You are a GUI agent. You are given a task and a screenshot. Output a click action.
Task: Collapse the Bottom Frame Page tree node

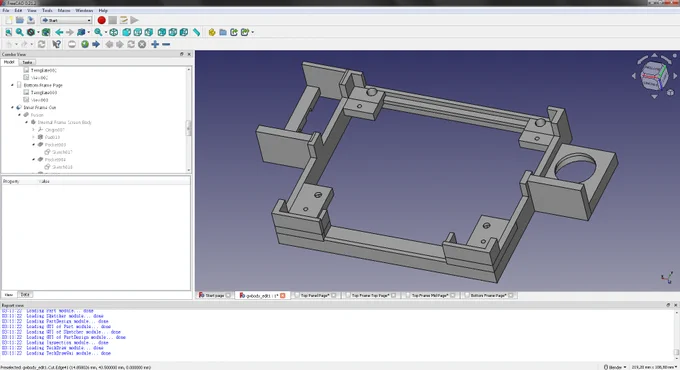[12, 85]
